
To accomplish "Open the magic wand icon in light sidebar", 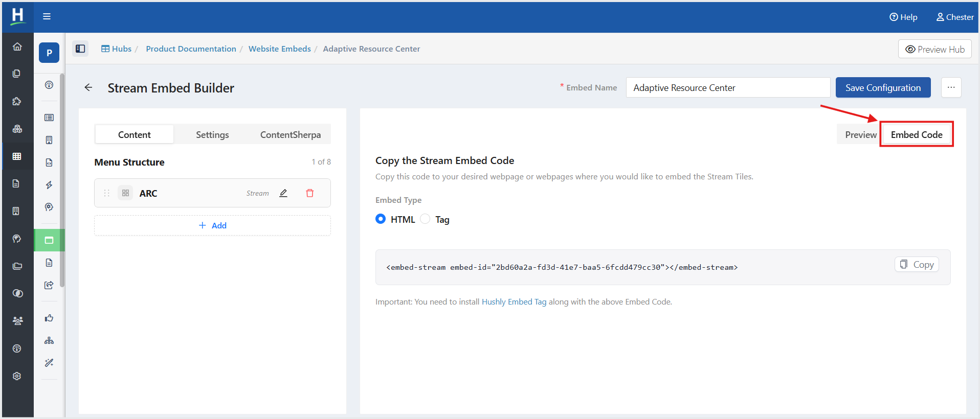I will [49, 363].
